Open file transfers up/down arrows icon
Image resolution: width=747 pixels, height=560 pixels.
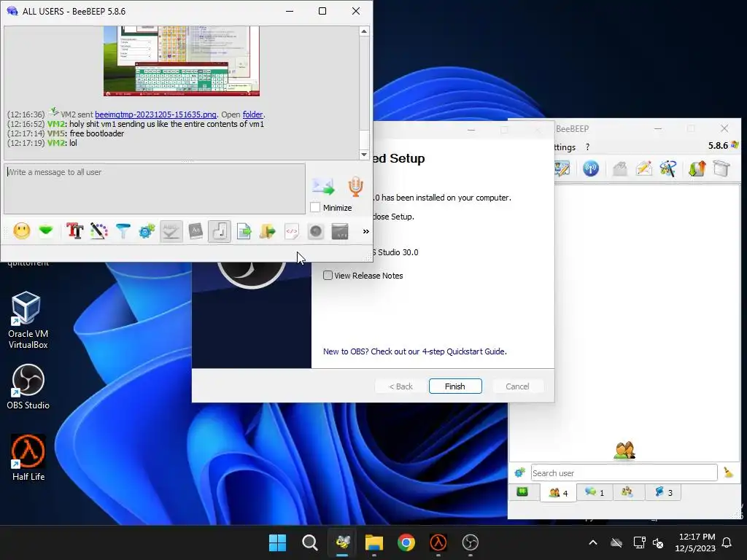tap(697, 168)
